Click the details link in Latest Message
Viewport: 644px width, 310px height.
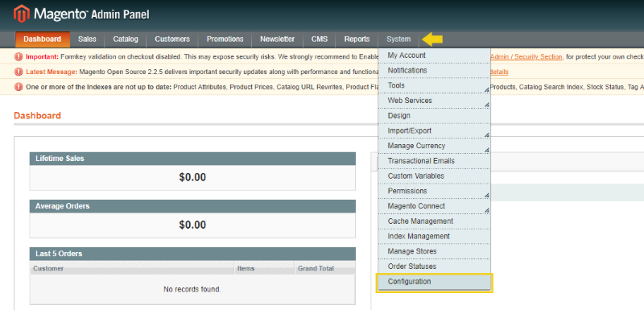499,72
